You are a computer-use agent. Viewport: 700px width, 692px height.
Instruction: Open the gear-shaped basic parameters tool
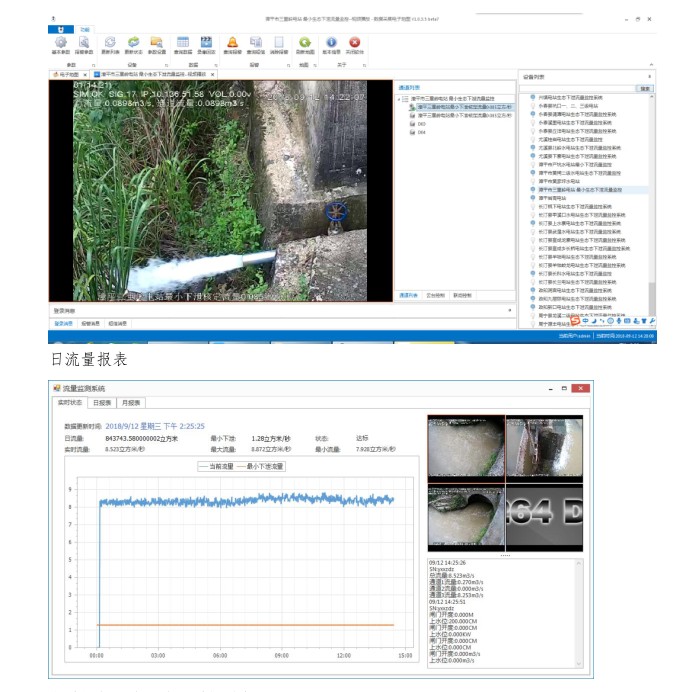[x=61, y=42]
